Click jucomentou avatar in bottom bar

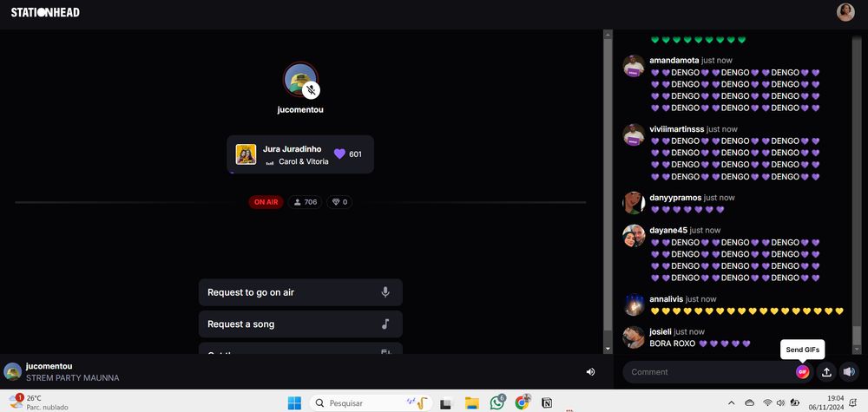(13, 371)
